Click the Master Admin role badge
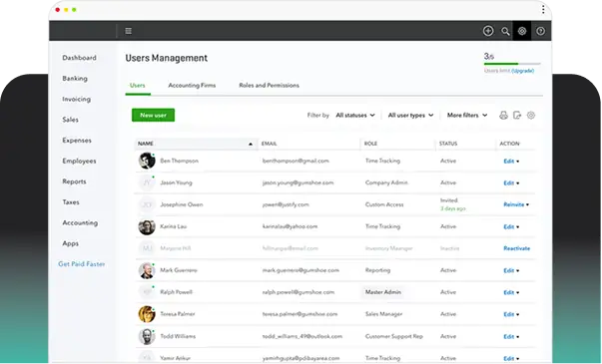 click(x=382, y=292)
